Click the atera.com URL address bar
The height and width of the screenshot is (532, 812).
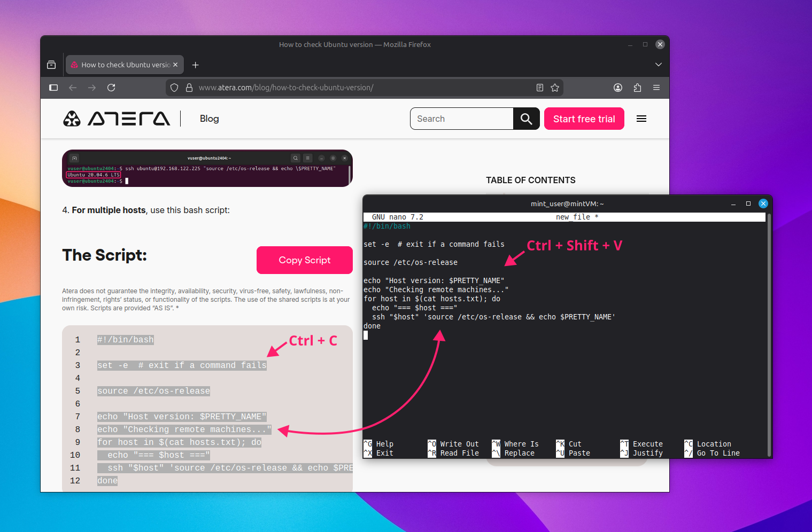[364, 88]
